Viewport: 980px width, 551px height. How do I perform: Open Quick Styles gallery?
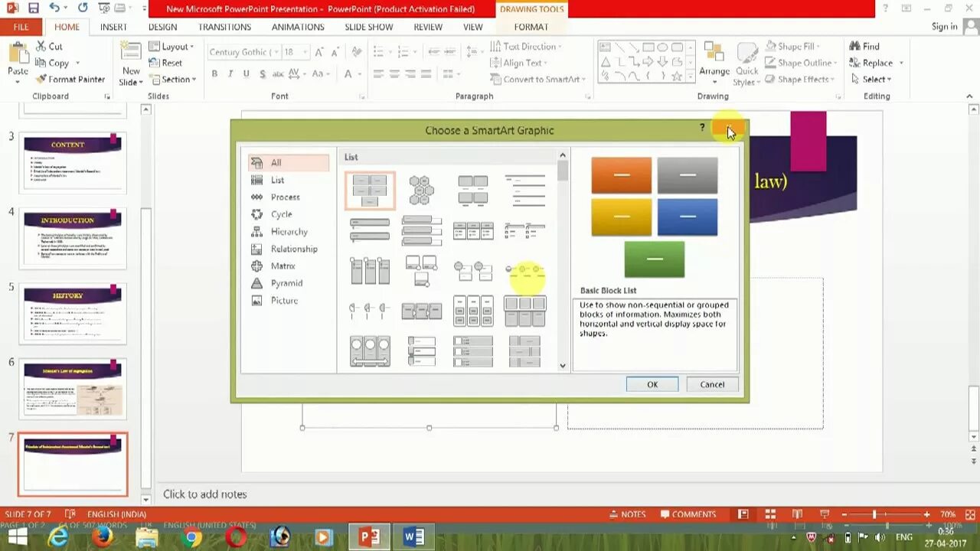[746, 64]
